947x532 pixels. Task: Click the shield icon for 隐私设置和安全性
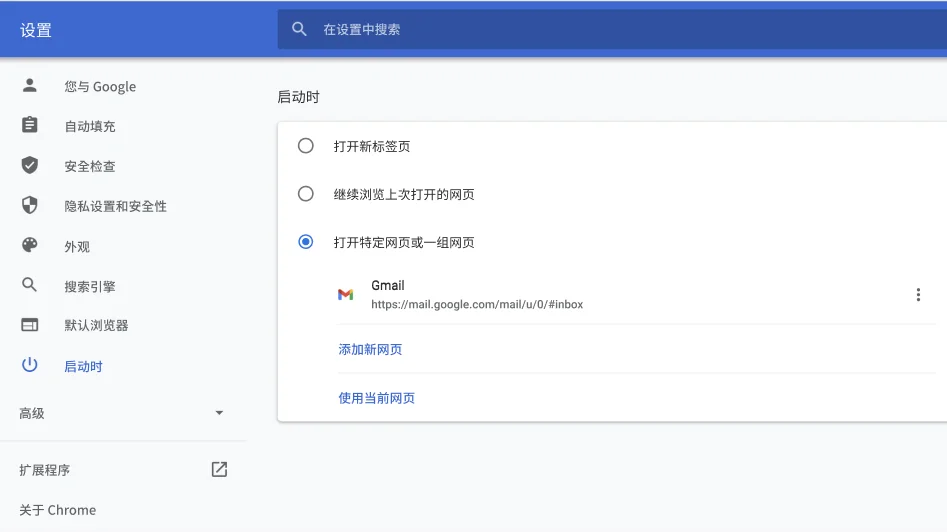coord(30,206)
